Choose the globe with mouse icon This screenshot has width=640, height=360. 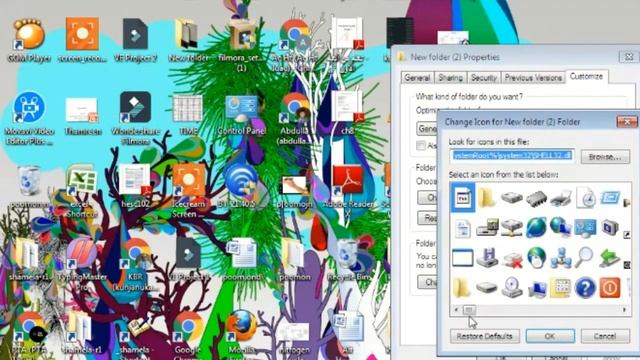coord(536,258)
